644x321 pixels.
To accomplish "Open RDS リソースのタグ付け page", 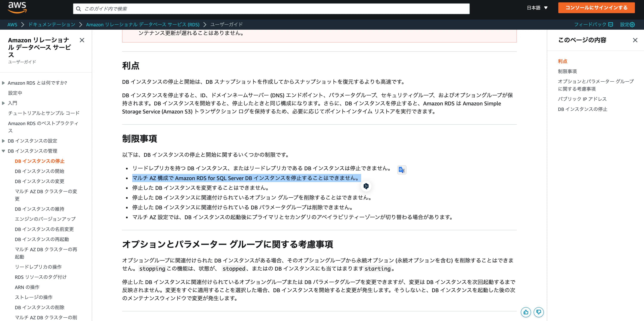I will [x=41, y=277].
